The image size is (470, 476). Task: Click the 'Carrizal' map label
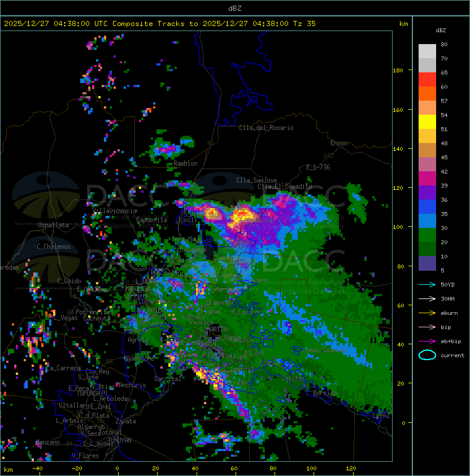click(168, 379)
